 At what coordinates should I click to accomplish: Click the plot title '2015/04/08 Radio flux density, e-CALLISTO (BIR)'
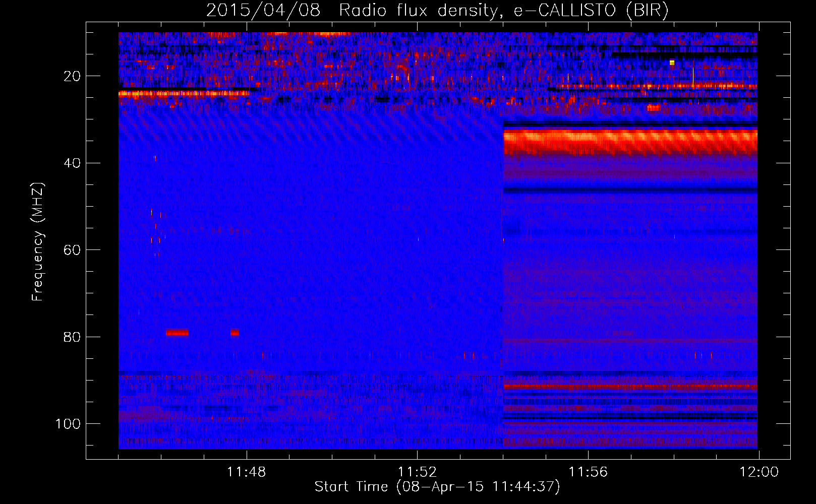tap(437, 10)
